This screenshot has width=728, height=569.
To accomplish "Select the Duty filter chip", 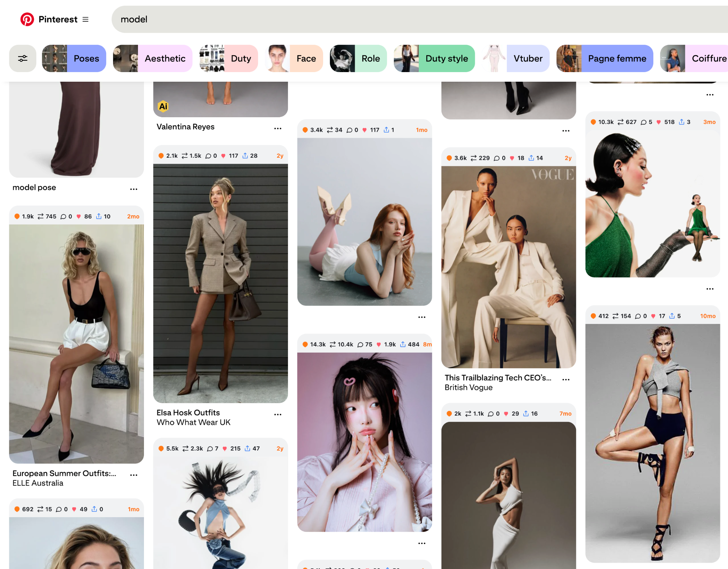I will (229, 59).
